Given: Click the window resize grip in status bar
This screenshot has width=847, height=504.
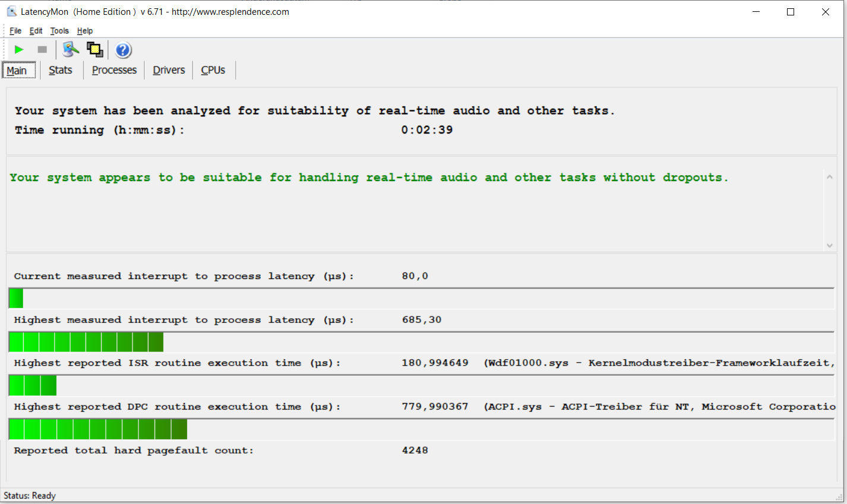Looking at the screenshot, I should [x=839, y=497].
